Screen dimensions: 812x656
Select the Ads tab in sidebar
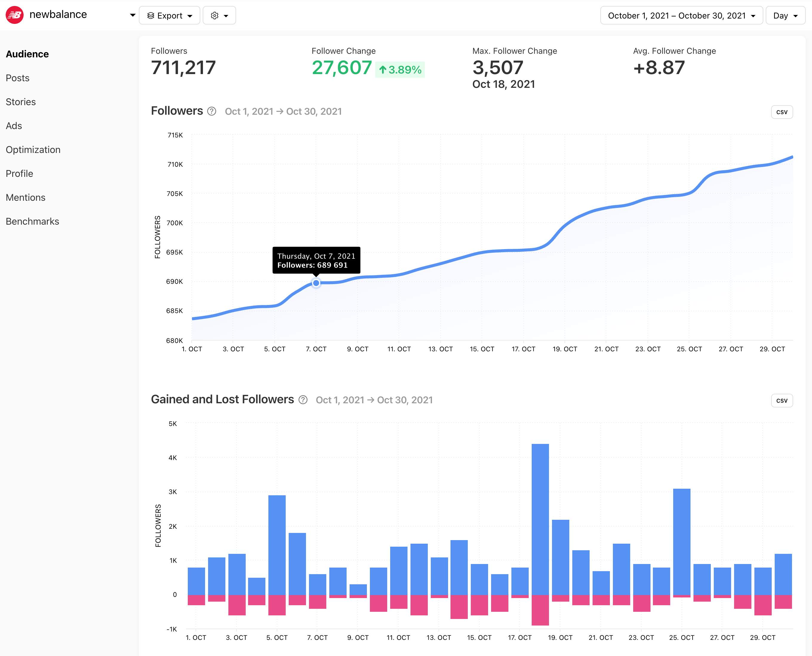14,125
